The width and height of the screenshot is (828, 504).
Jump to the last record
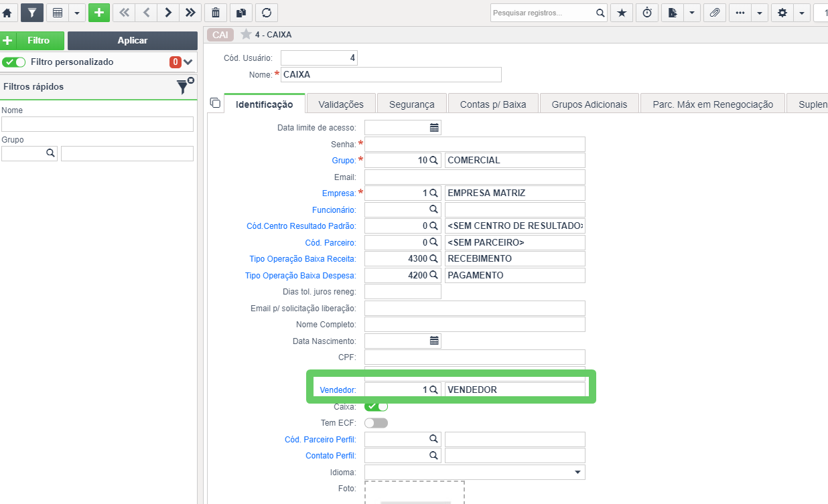click(x=190, y=12)
